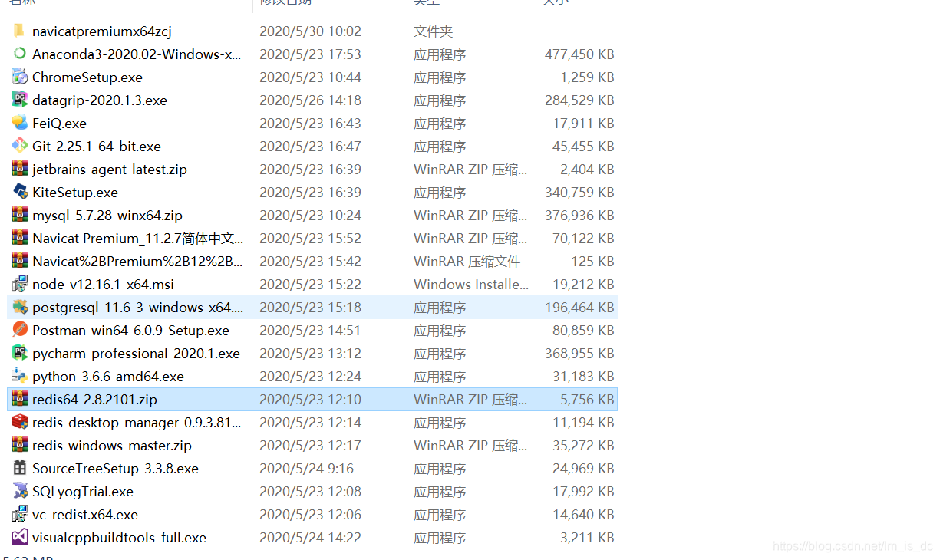The height and width of the screenshot is (560, 940).
Task: Click size value 125 KB
Action: (x=592, y=262)
